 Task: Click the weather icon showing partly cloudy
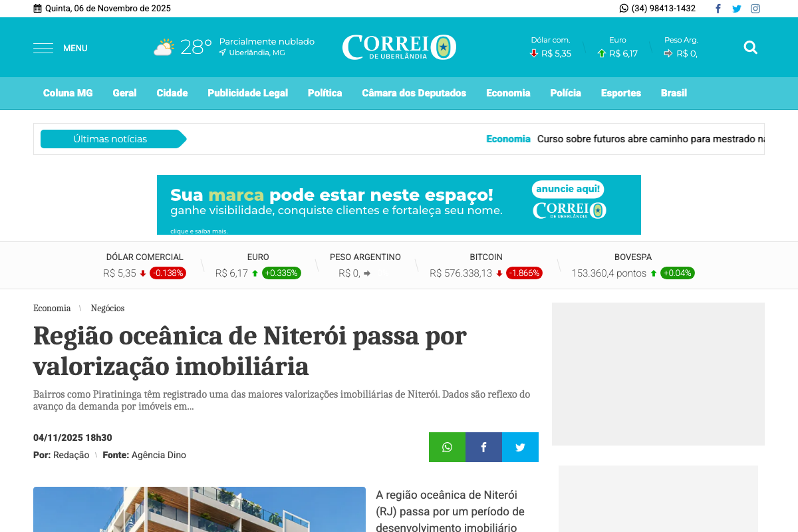(163, 47)
